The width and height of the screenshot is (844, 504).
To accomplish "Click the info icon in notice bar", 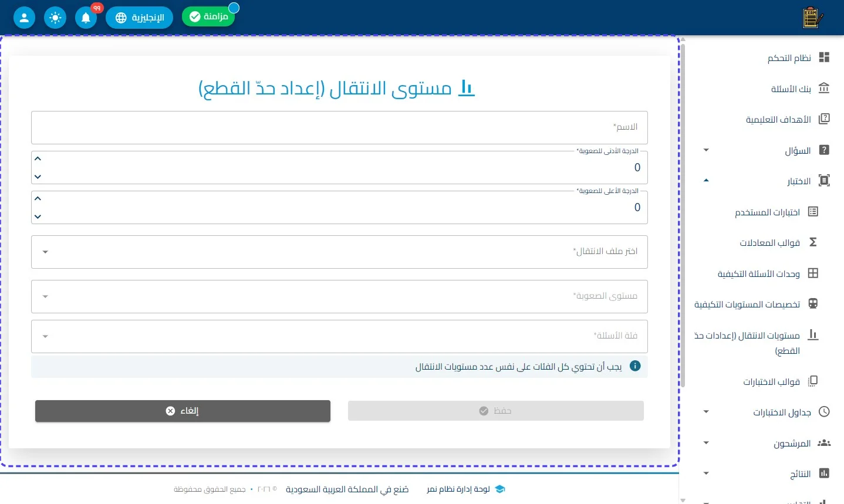I will [635, 366].
